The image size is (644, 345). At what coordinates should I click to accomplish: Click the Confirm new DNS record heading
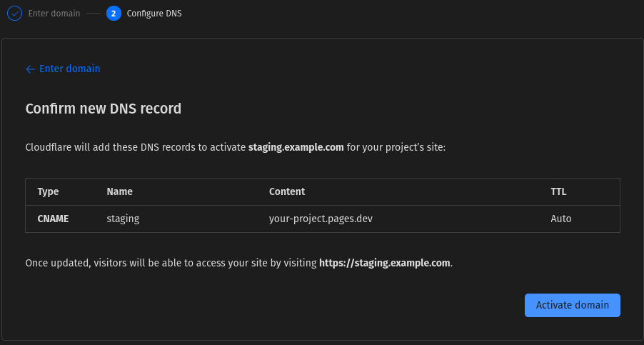104,109
